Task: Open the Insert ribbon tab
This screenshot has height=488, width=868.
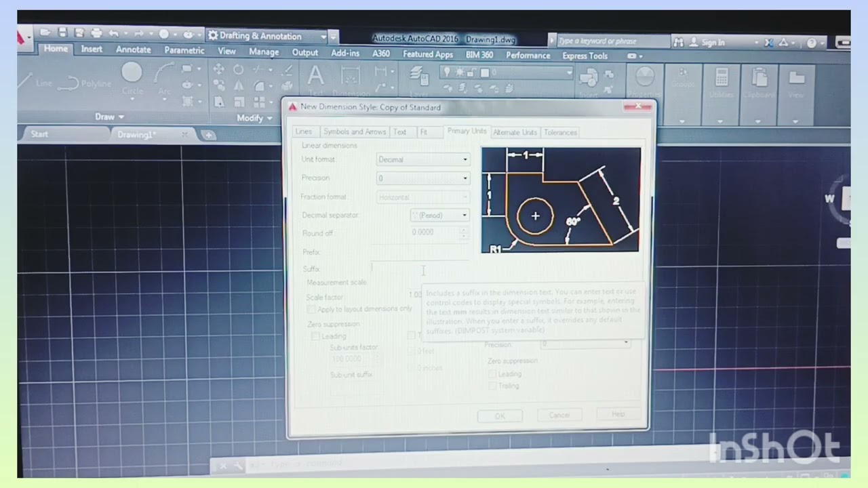Action: tap(92, 49)
